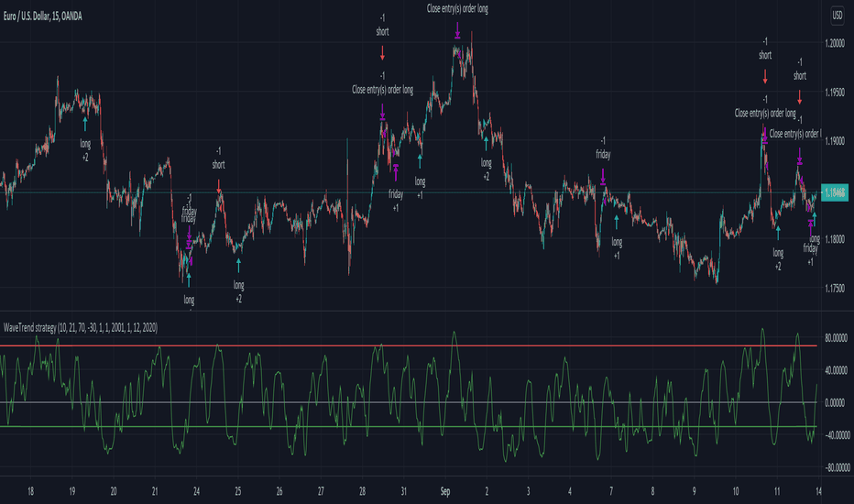
Task: Click the -80.00000 indicator axis label
Action: [x=836, y=467]
